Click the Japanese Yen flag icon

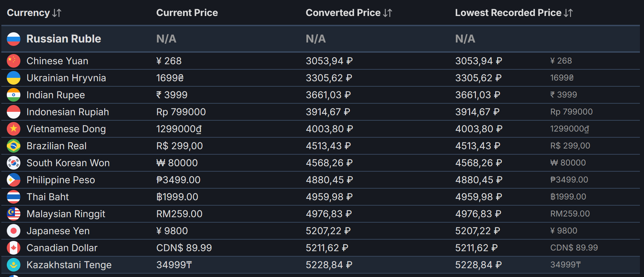pyautogui.click(x=14, y=231)
